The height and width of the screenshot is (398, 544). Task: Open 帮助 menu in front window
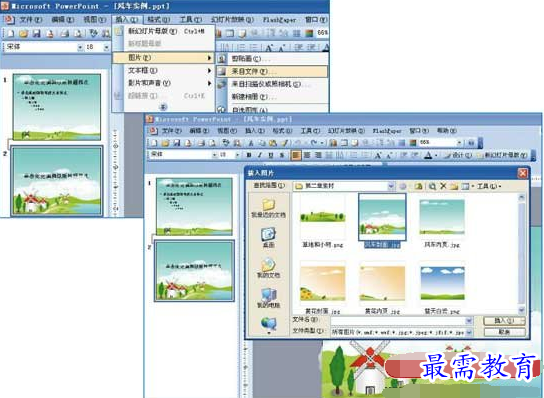[x=447, y=130]
